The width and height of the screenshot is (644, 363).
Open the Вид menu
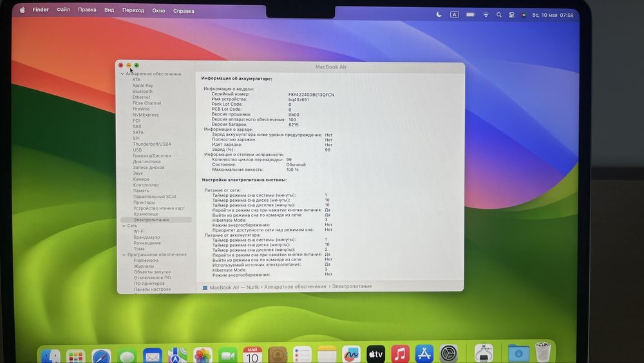coord(109,10)
